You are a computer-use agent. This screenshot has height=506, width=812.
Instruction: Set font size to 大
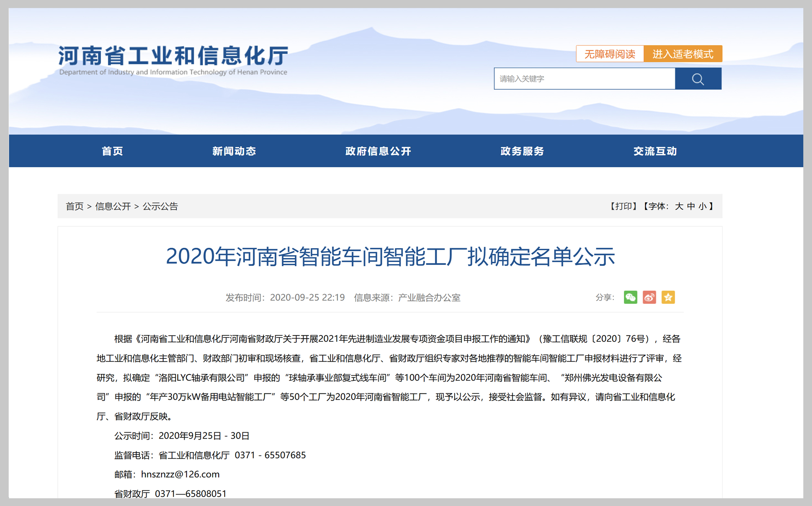(679, 206)
